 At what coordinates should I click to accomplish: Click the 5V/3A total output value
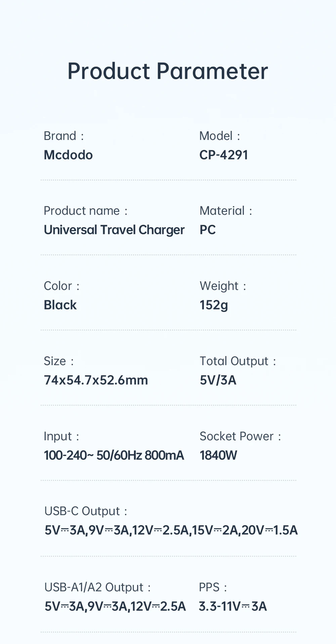[218, 380]
